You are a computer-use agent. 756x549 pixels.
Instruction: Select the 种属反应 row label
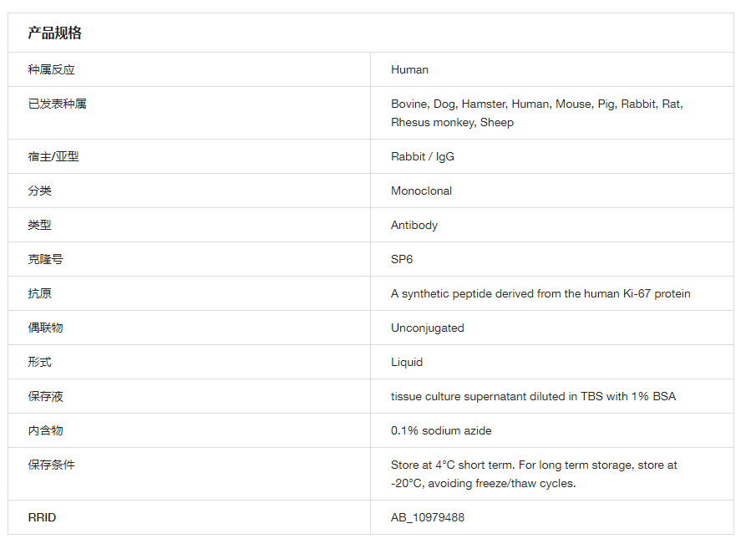pos(51,69)
